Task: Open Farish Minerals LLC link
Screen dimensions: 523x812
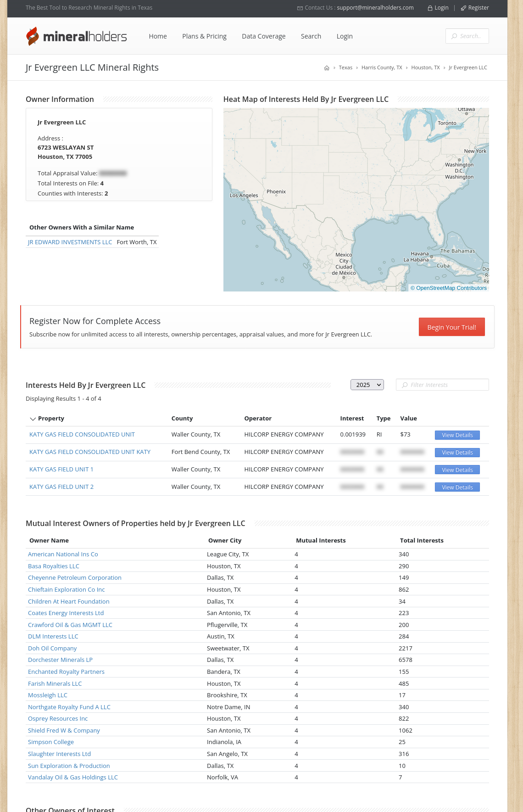Action: (x=55, y=684)
